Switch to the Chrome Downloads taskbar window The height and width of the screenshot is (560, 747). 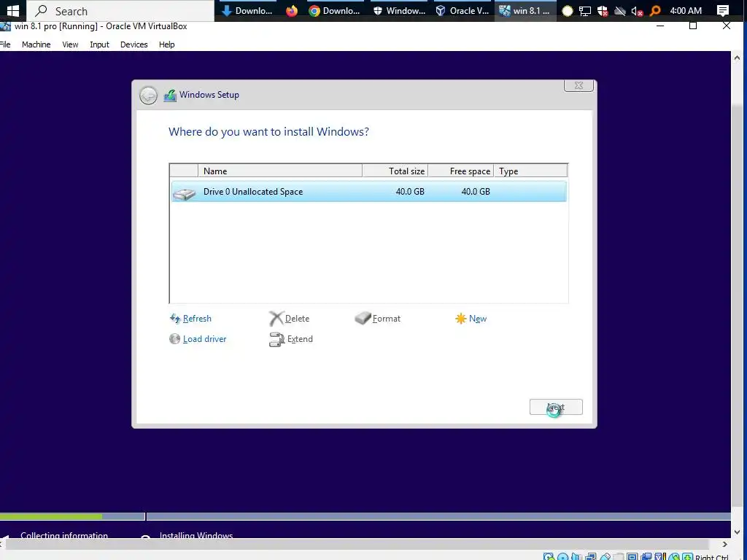click(334, 10)
